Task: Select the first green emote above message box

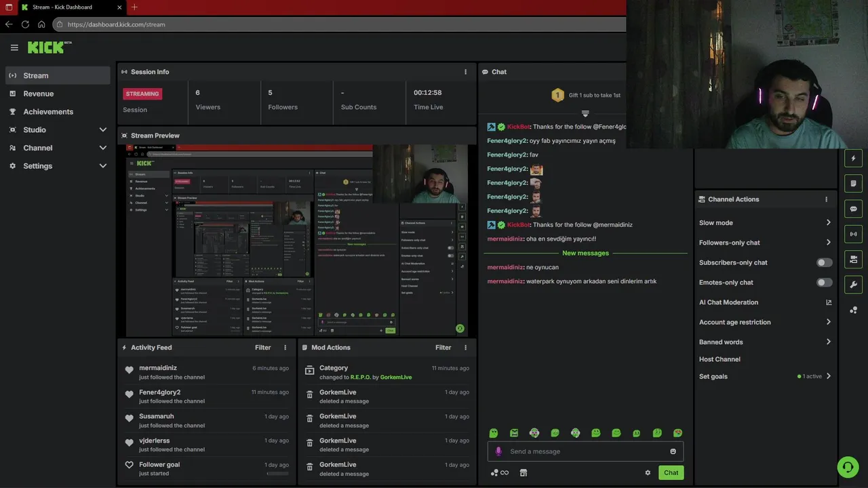Action: click(494, 433)
